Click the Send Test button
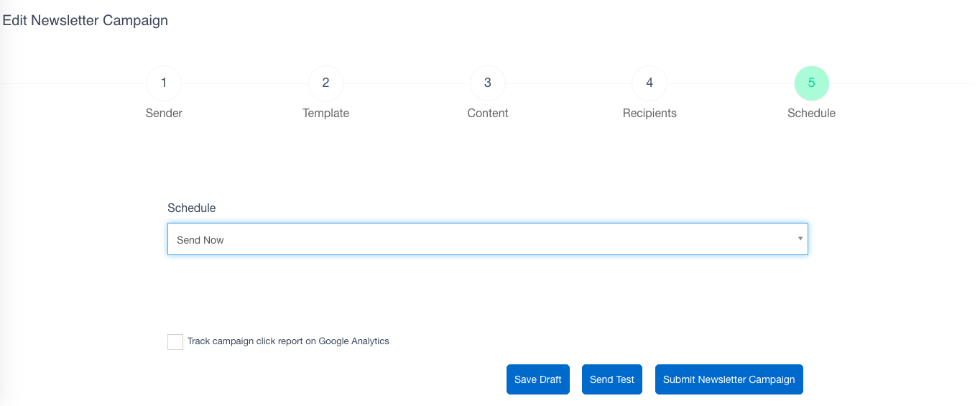Image resolution: width=980 pixels, height=406 pixels. (612, 379)
